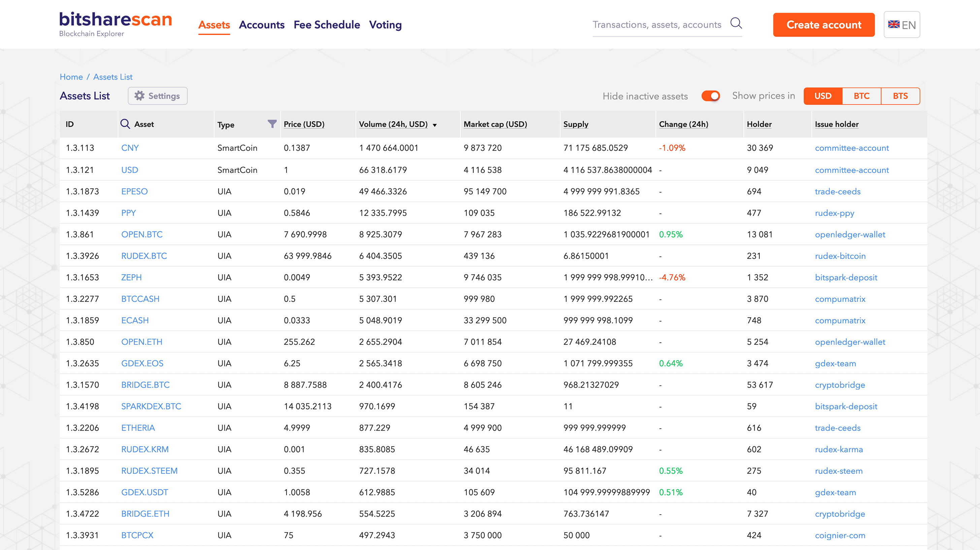Screen dimensions: 980x550
Task: Focus the transactions, assets, accounts search field
Action: (657, 25)
